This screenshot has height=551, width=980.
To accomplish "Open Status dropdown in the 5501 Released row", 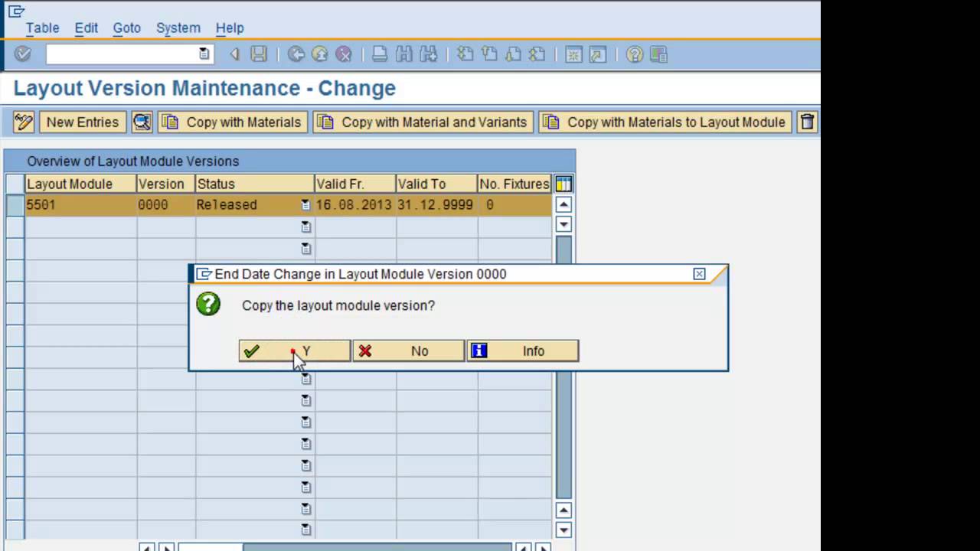I will (305, 205).
